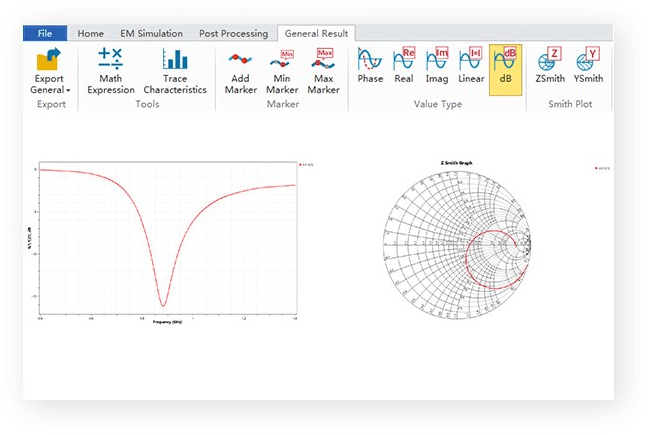649x435 pixels.
Task: Place a Max Marker on the trace
Action: click(323, 71)
